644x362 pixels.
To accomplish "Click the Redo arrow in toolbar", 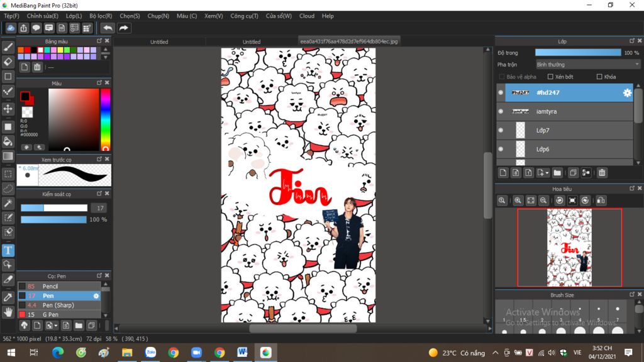I will tap(123, 28).
